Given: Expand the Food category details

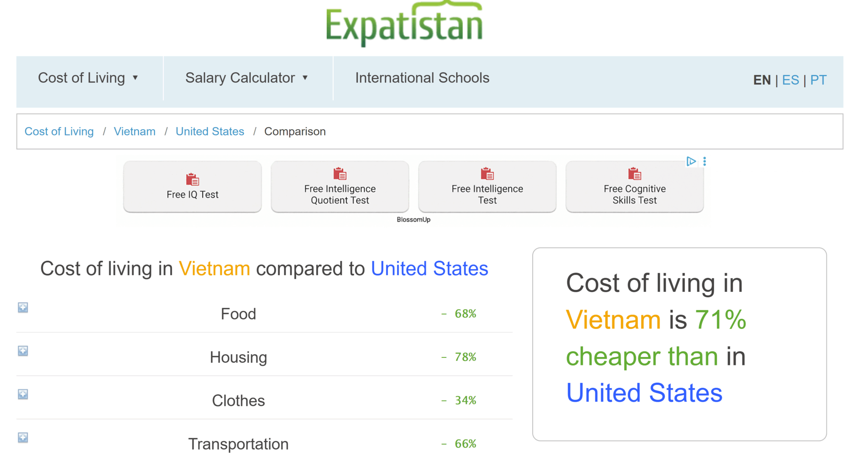Looking at the screenshot, I should (x=23, y=307).
